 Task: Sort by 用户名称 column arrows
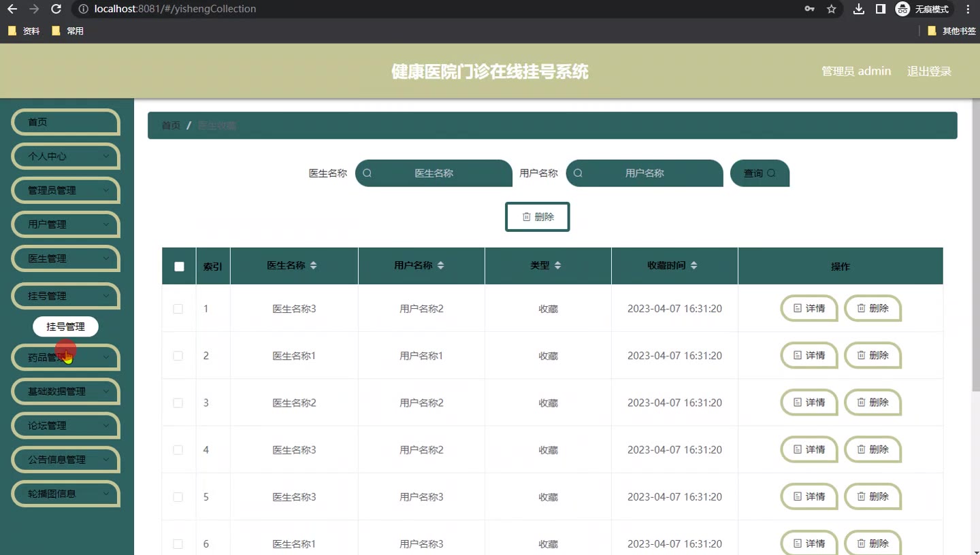pos(440,265)
